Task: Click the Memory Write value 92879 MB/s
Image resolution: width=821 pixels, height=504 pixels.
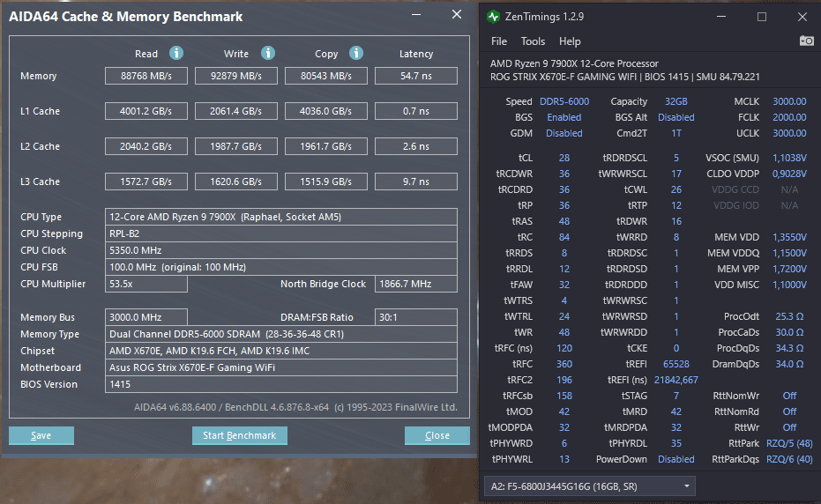Action: [x=236, y=76]
